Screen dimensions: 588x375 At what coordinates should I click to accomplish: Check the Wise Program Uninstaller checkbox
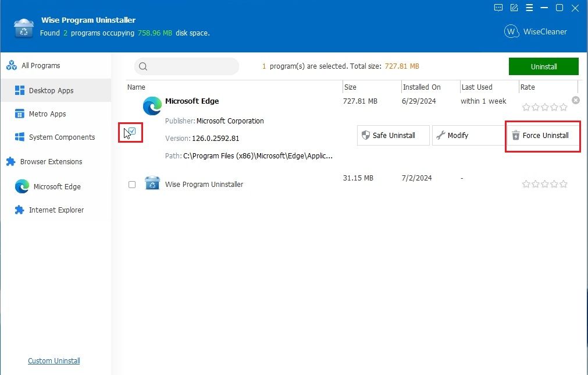[x=132, y=183]
